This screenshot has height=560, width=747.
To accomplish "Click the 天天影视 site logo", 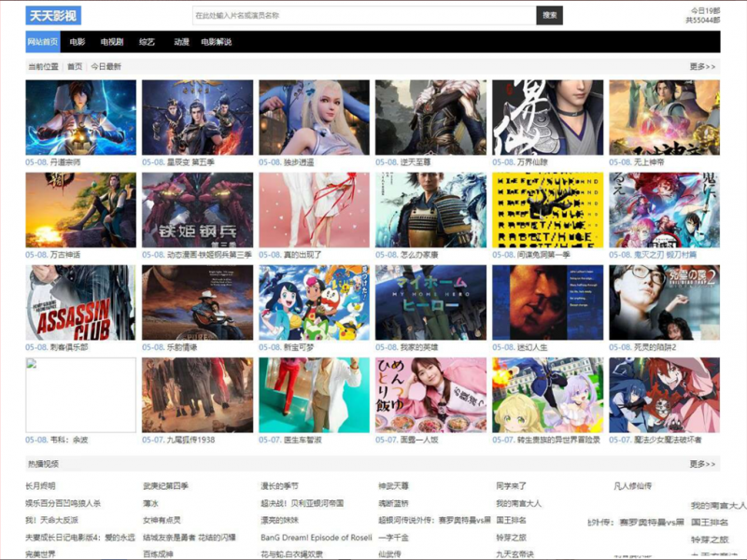I will 53,16.
